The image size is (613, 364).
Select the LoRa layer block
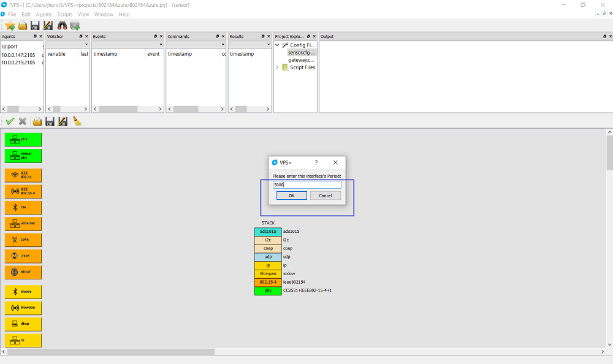[x=23, y=240]
